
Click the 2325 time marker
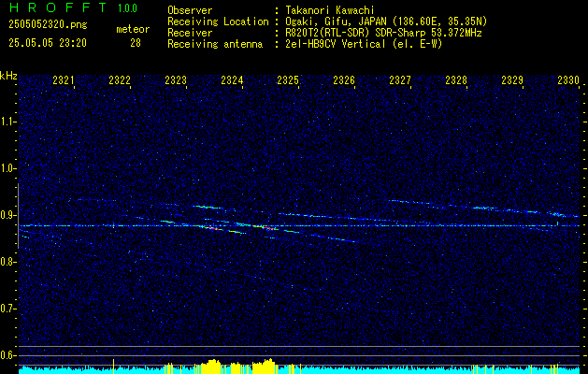288,80
